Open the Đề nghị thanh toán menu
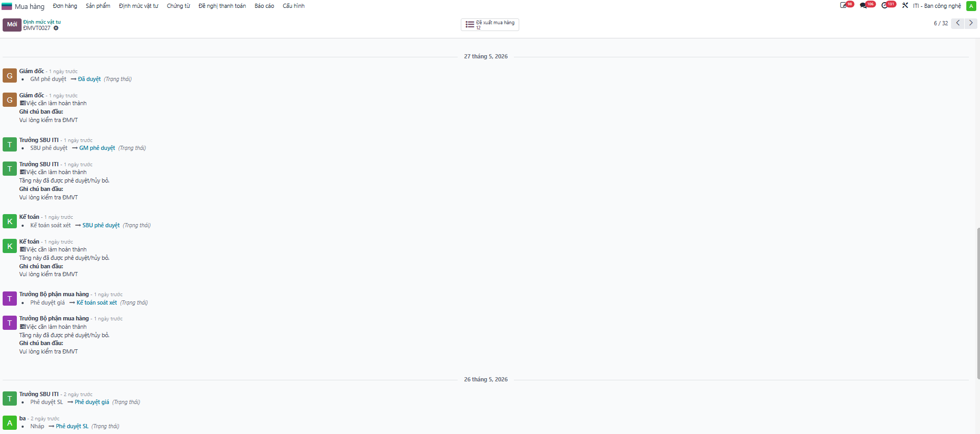980x434 pixels. (x=222, y=6)
